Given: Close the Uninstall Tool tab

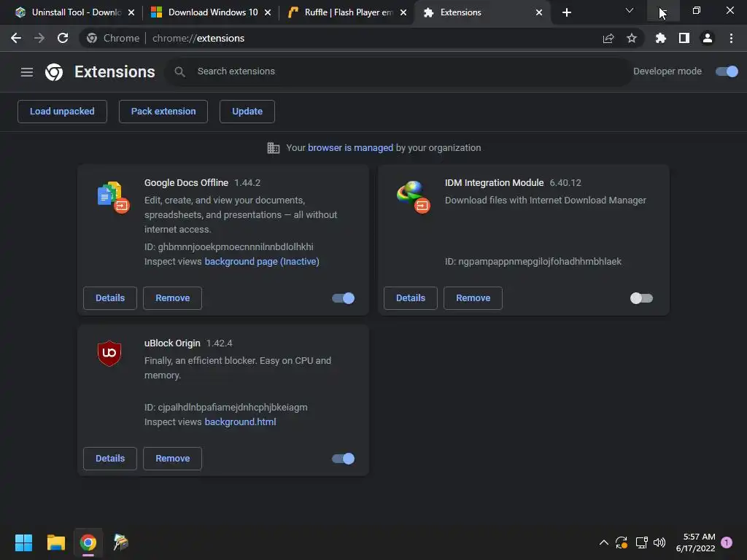Looking at the screenshot, I should 131,12.
